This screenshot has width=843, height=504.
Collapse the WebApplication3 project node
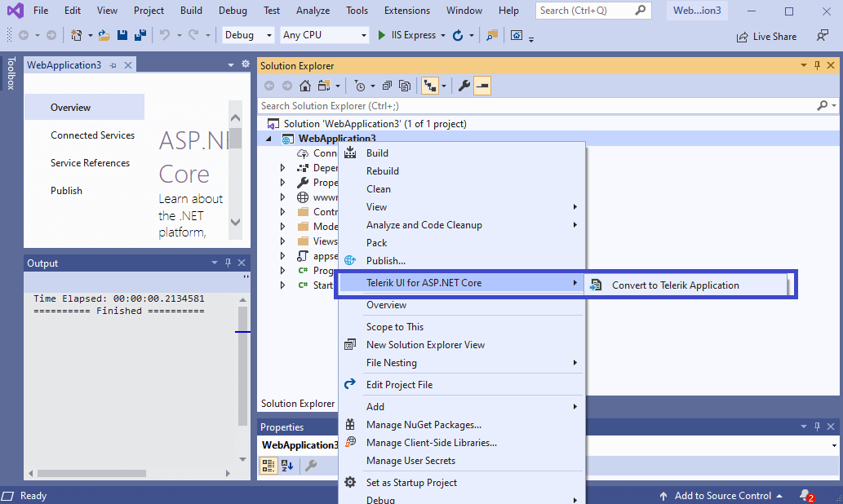pos(269,139)
